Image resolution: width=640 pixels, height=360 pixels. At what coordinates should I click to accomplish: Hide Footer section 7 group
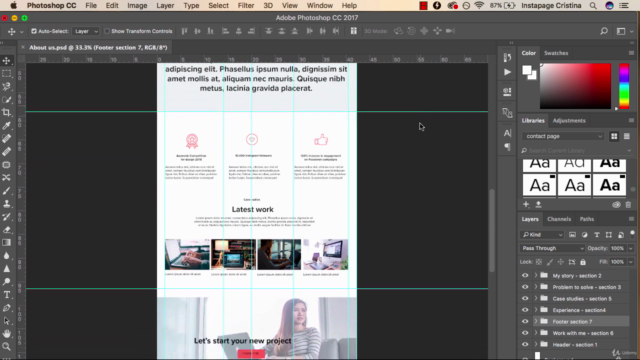pos(525,322)
